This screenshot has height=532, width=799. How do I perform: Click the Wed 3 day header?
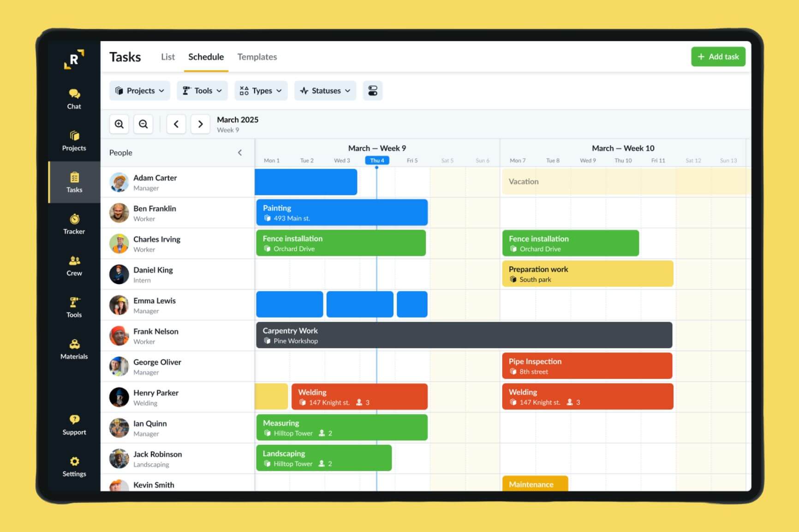tap(342, 160)
